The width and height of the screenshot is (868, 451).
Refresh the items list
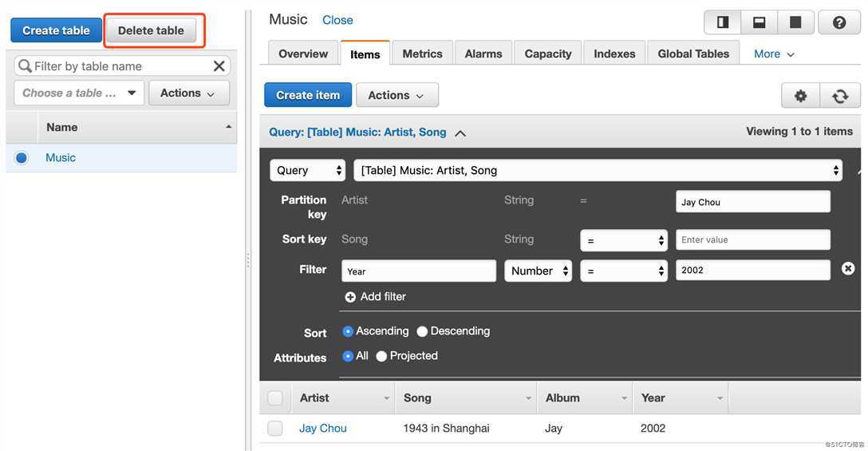click(840, 96)
